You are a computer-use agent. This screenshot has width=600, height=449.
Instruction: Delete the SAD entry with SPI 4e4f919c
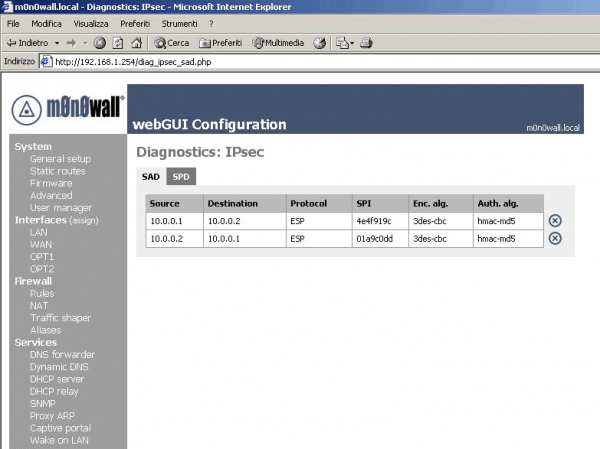click(555, 220)
